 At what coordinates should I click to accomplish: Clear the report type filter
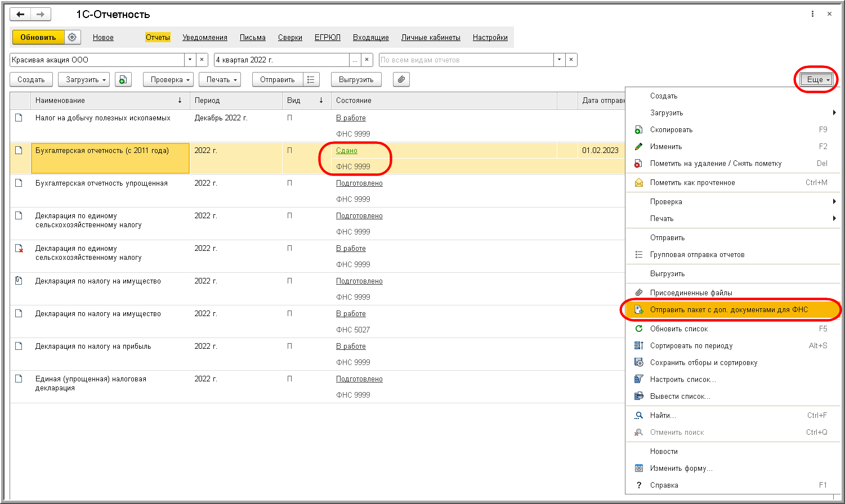pos(571,60)
